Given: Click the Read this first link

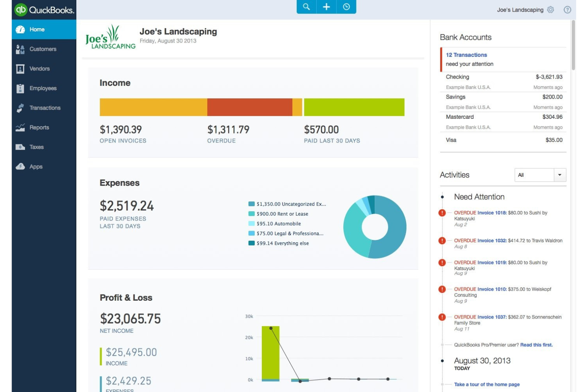Looking at the screenshot, I should coord(536,344).
